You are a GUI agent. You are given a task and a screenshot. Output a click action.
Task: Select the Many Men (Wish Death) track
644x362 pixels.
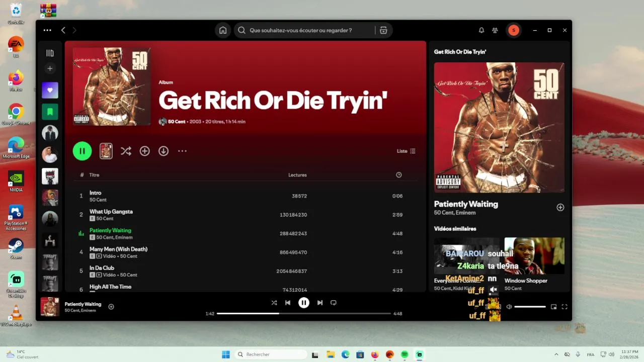tap(246, 252)
